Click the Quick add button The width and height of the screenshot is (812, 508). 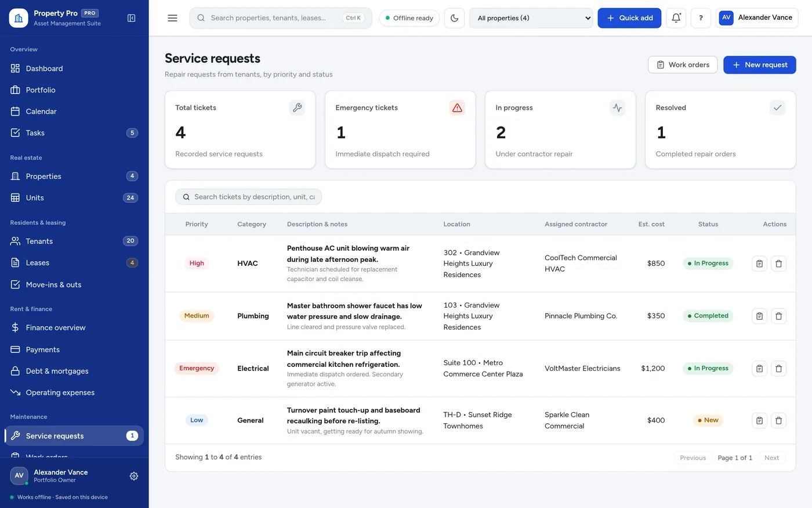(629, 18)
